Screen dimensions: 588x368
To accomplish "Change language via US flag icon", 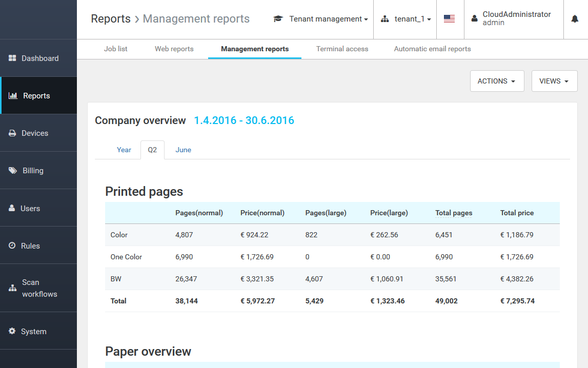I will click(x=450, y=19).
